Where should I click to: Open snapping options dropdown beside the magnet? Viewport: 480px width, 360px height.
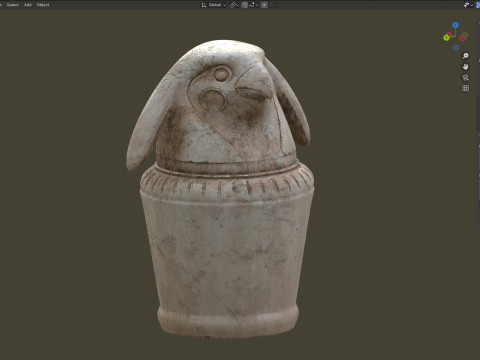pos(253,5)
